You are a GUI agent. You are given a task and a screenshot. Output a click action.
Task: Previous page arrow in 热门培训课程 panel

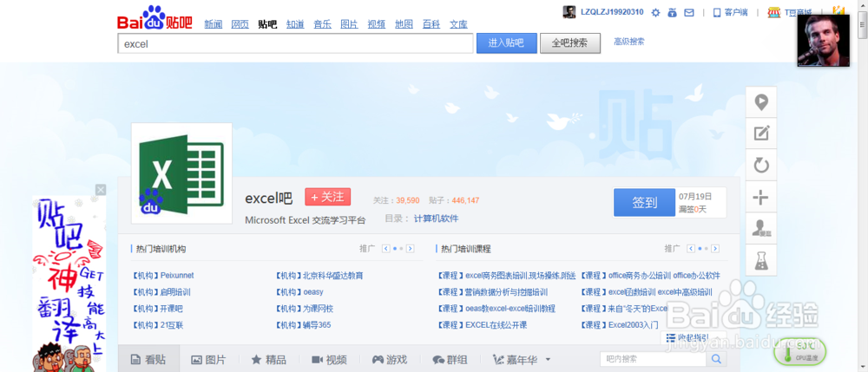691,249
